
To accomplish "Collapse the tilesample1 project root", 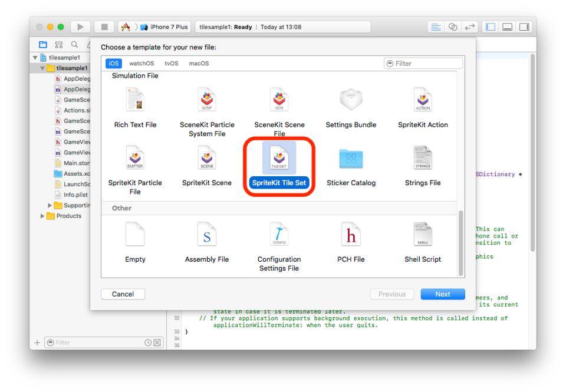I will [35, 58].
